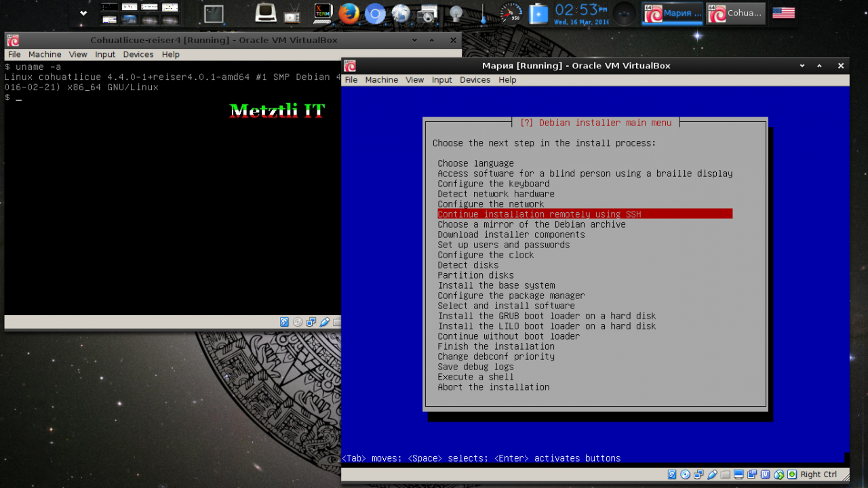Open Machine menu in Cohuatlicue-reiser4 window
Image resolution: width=868 pixels, height=488 pixels.
pos(45,54)
